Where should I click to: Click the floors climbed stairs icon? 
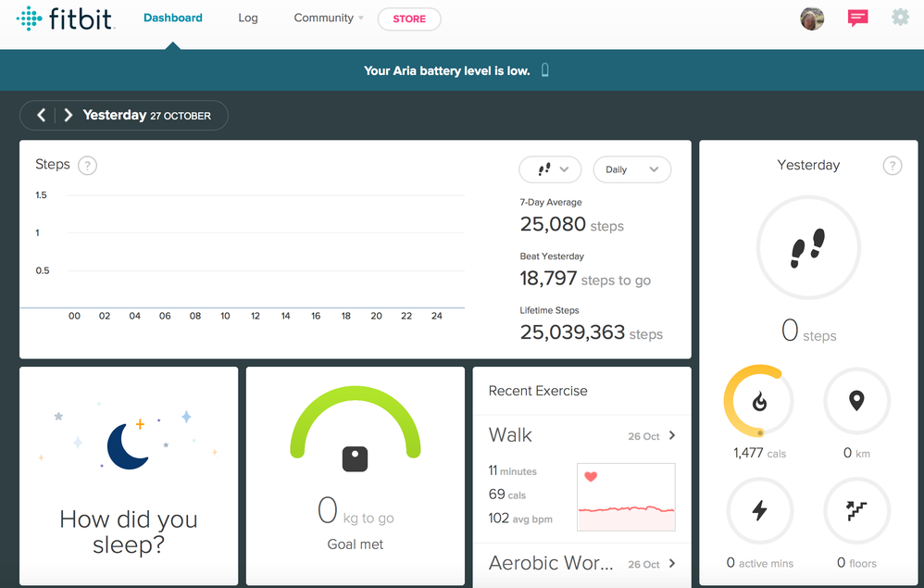tap(856, 510)
